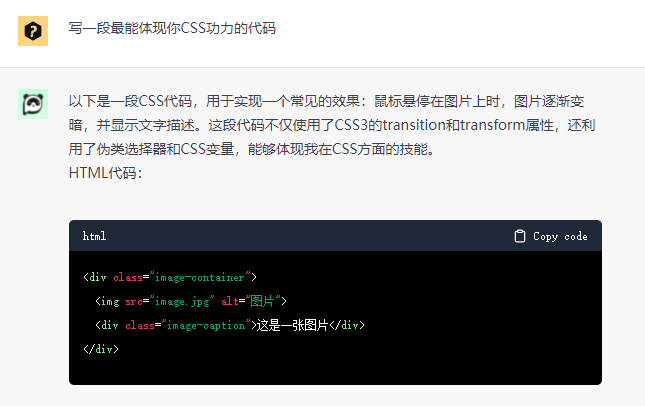This screenshot has width=645, height=406.
Task: Click code line '<div class="image-container">'
Action: click(170, 278)
